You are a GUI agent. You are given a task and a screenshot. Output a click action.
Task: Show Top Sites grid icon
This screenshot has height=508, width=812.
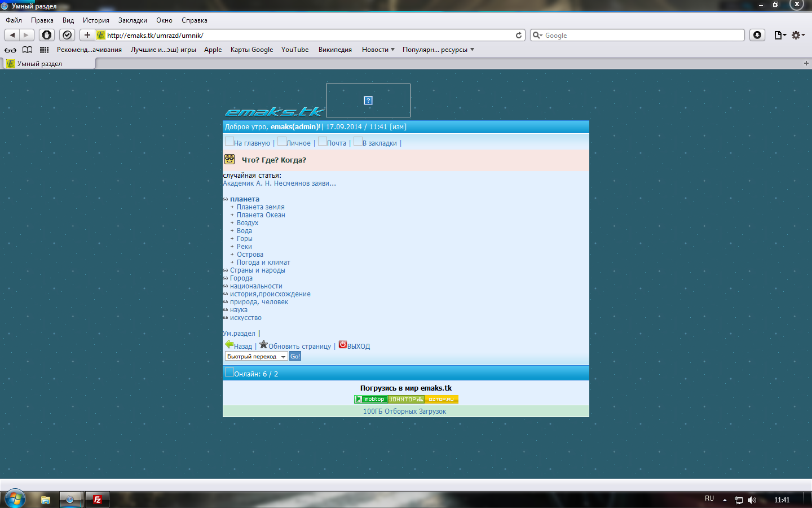(44, 50)
